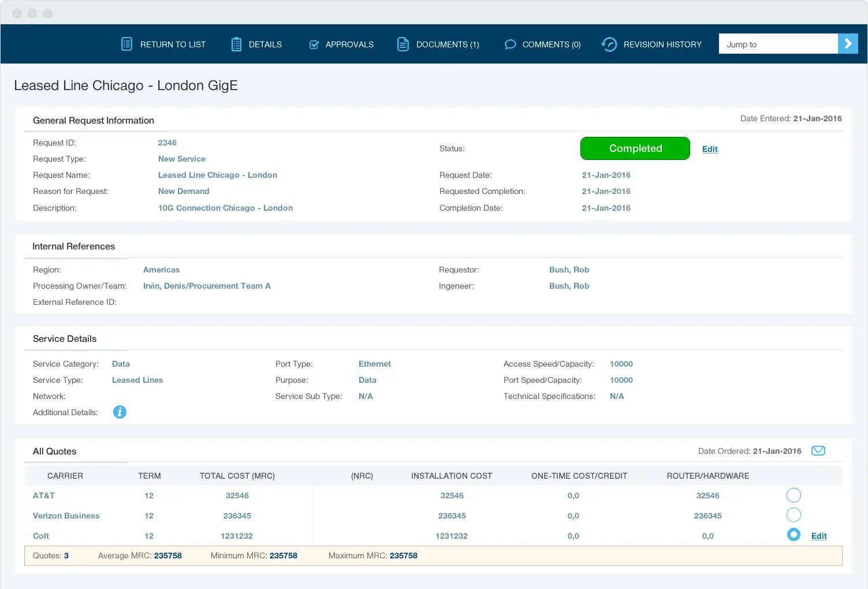Click the envelope icon beside Date Ordered
Image resolution: width=868 pixels, height=589 pixels.
pos(818,451)
